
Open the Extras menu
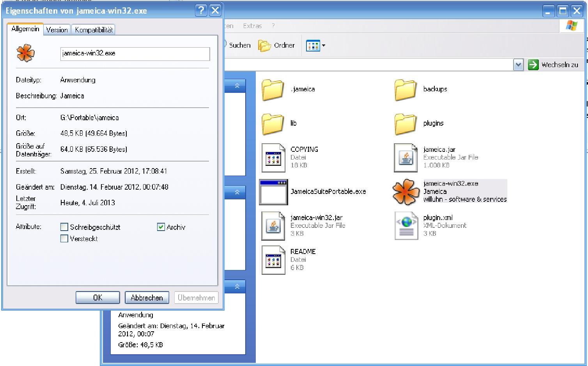pyautogui.click(x=252, y=26)
